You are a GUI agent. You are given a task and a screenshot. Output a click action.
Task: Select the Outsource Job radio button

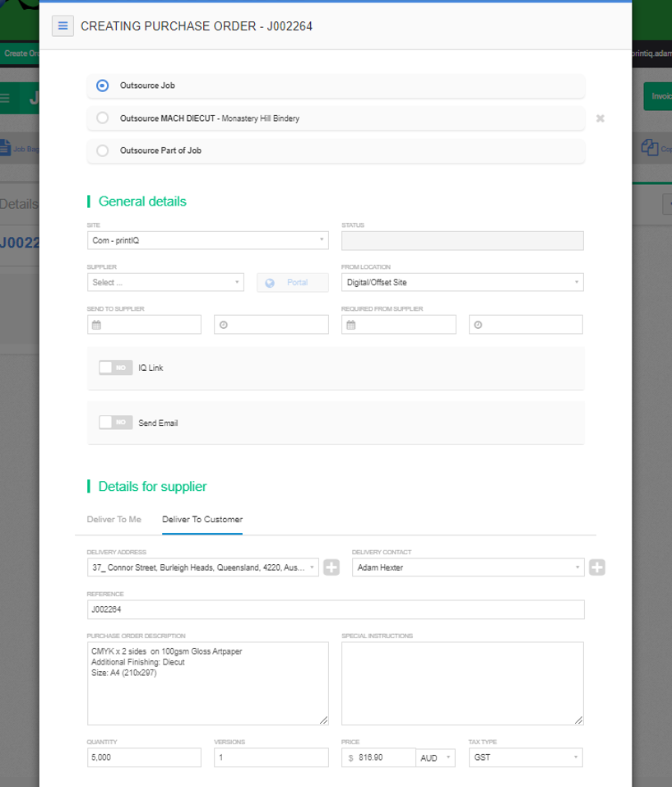pos(102,86)
